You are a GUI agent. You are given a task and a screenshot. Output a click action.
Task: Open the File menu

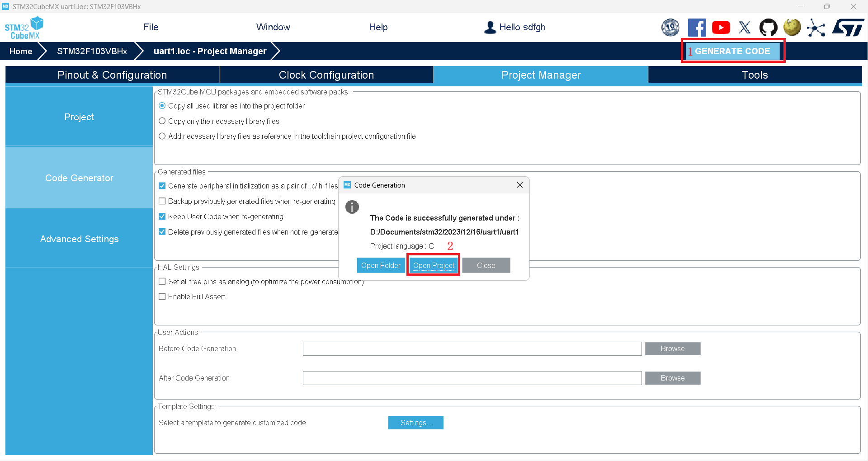(151, 27)
